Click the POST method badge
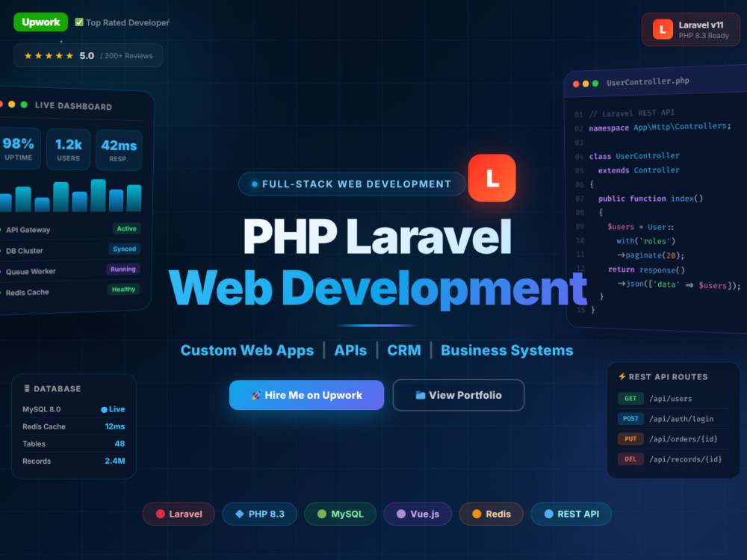The height and width of the screenshot is (560, 747). click(630, 419)
